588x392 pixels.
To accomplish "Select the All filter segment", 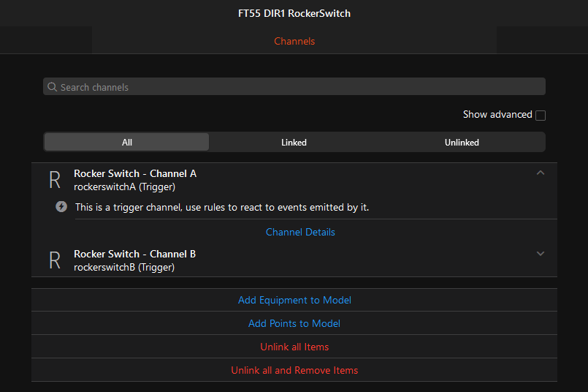I will pyautogui.click(x=127, y=142).
